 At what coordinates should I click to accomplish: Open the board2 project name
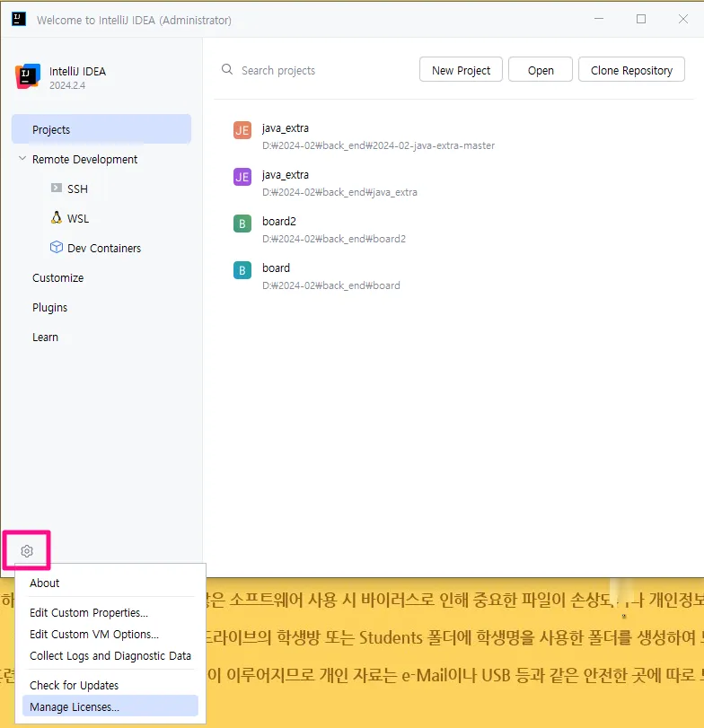(x=279, y=222)
